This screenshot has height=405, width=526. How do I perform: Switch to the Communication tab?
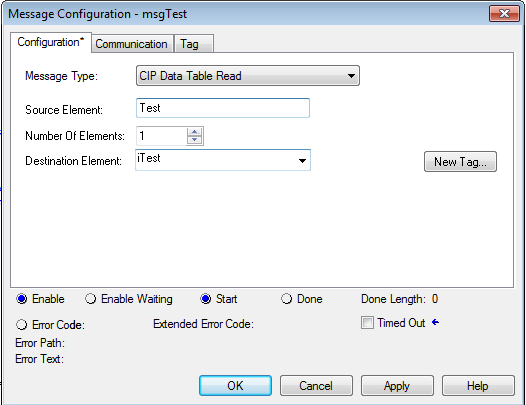[132, 44]
